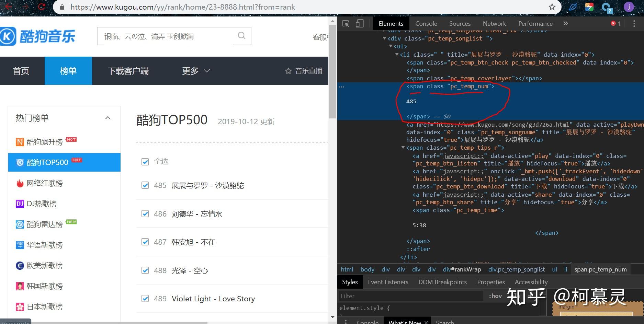Check the 全选 select-all checkbox

coord(145,161)
